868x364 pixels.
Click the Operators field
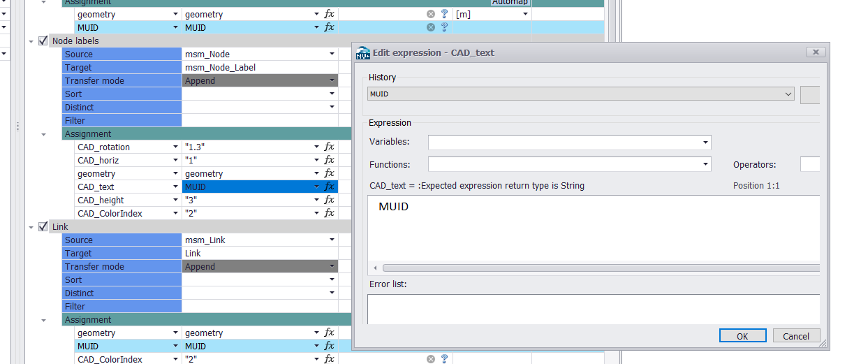(x=810, y=164)
